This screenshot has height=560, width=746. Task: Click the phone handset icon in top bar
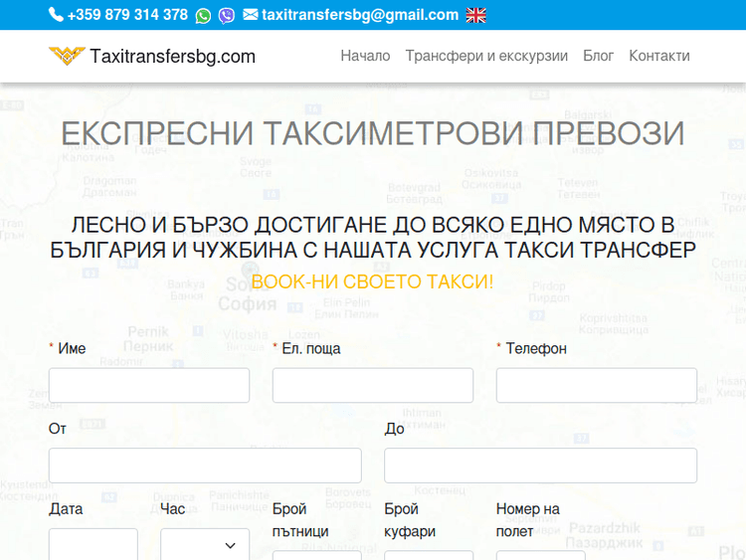[56, 15]
